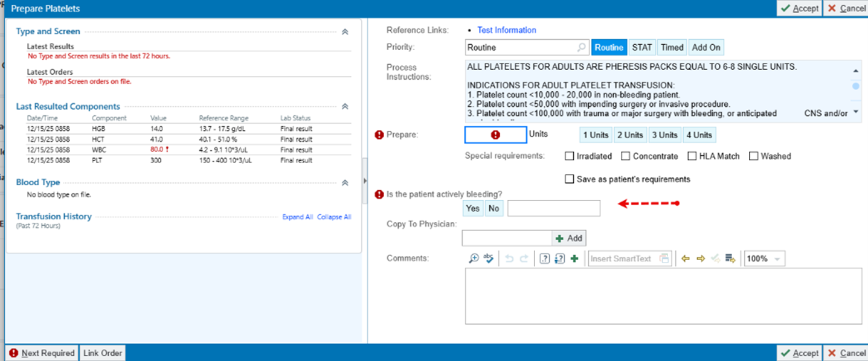The image size is (868, 361).
Task: Set priority to STAT
Action: (x=641, y=48)
